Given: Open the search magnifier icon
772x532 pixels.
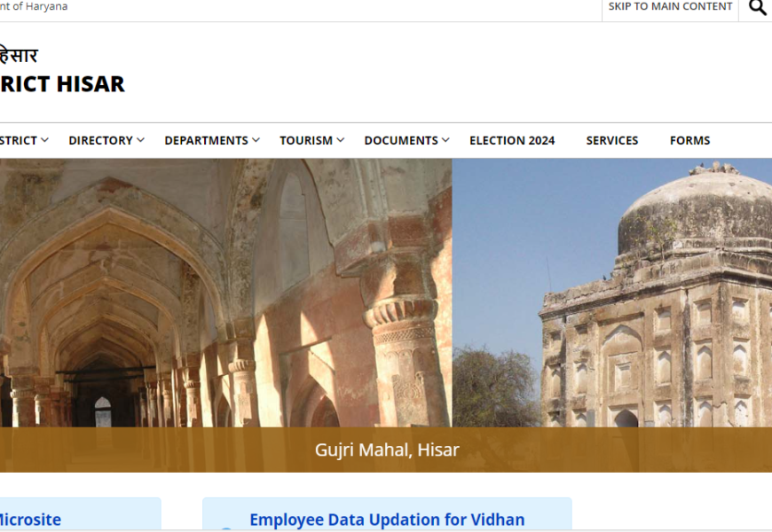Looking at the screenshot, I should click(x=757, y=7).
